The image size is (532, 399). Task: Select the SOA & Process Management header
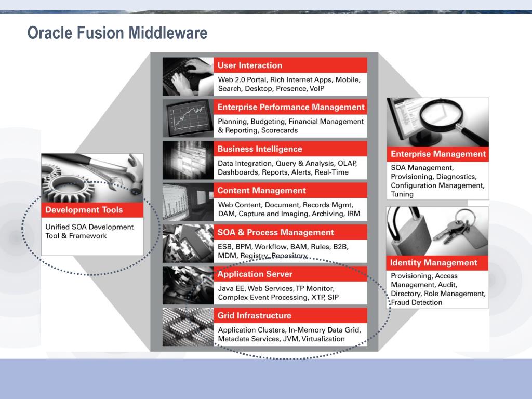(x=290, y=232)
